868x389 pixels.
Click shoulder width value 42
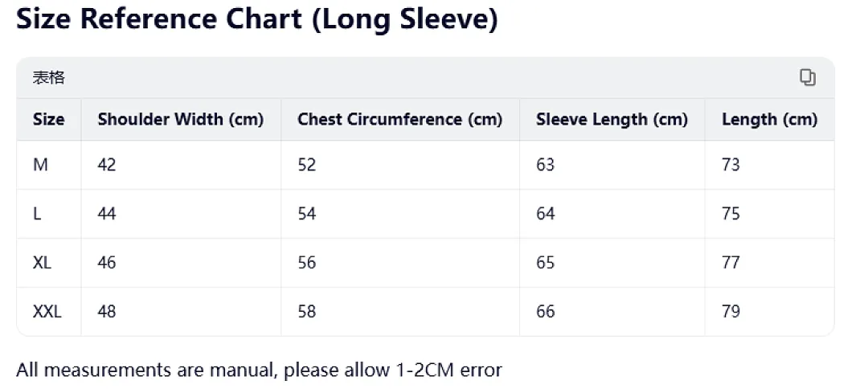pyautogui.click(x=107, y=165)
